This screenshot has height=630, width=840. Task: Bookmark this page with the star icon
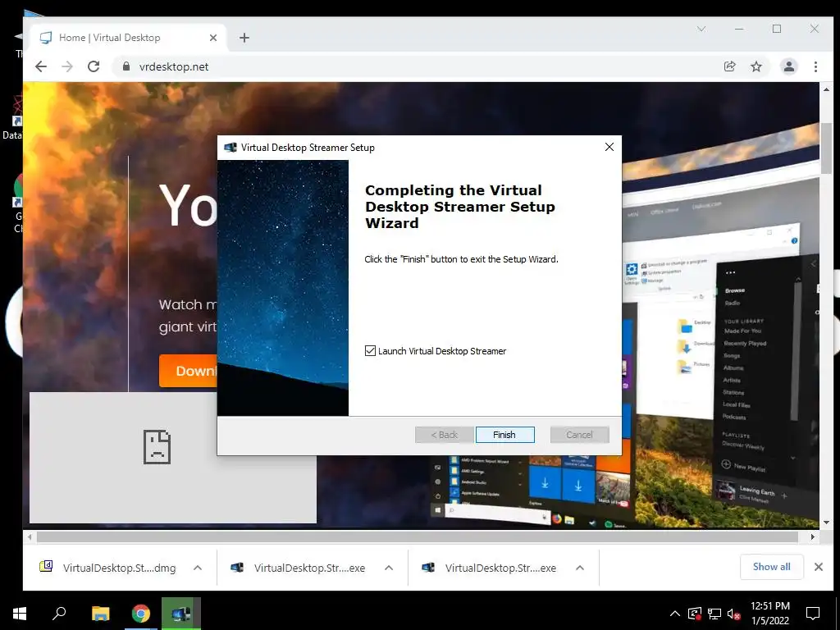756,66
